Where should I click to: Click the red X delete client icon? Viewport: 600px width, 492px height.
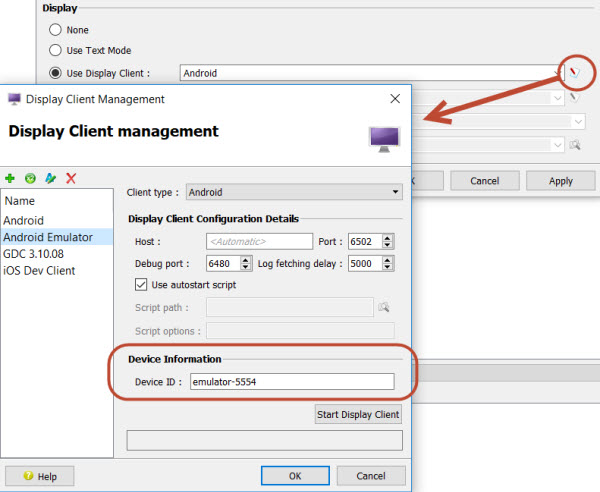coord(71,178)
